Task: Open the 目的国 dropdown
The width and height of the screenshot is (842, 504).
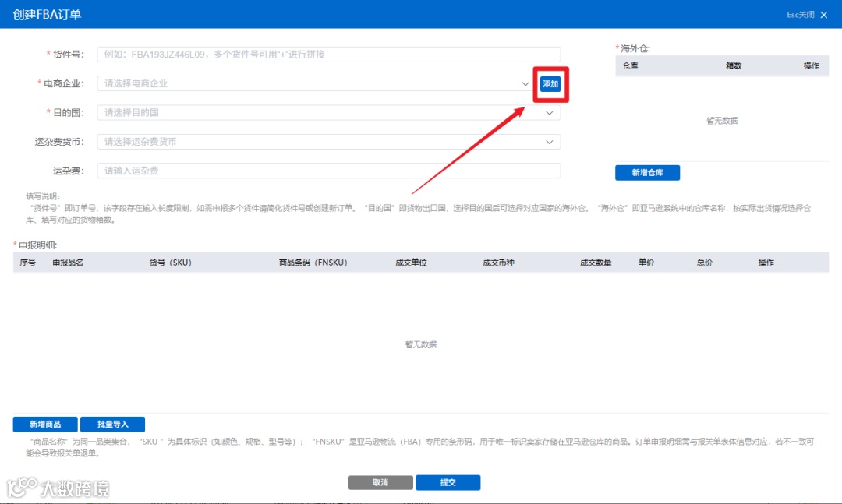Action: click(329, 113)
